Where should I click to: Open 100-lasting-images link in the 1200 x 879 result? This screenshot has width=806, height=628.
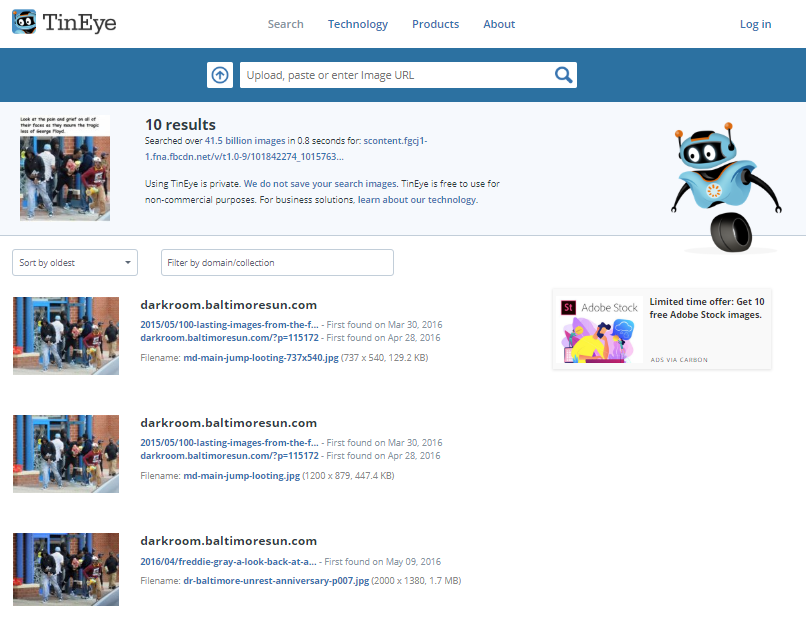click(229, 443)
